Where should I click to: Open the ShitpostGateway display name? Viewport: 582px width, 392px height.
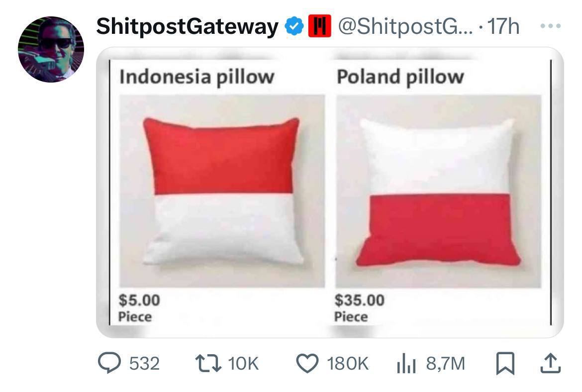coord(188,27)
